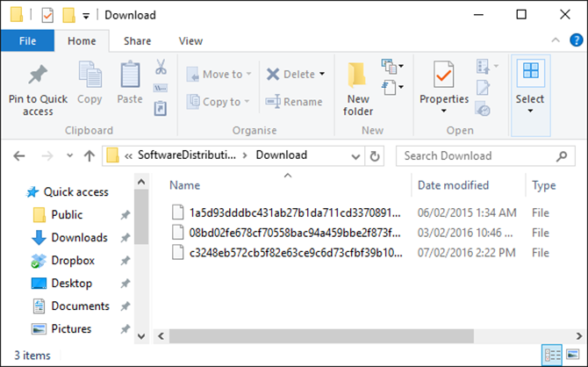Create a New folder from ribbon
588x367 pixels.
358,90
